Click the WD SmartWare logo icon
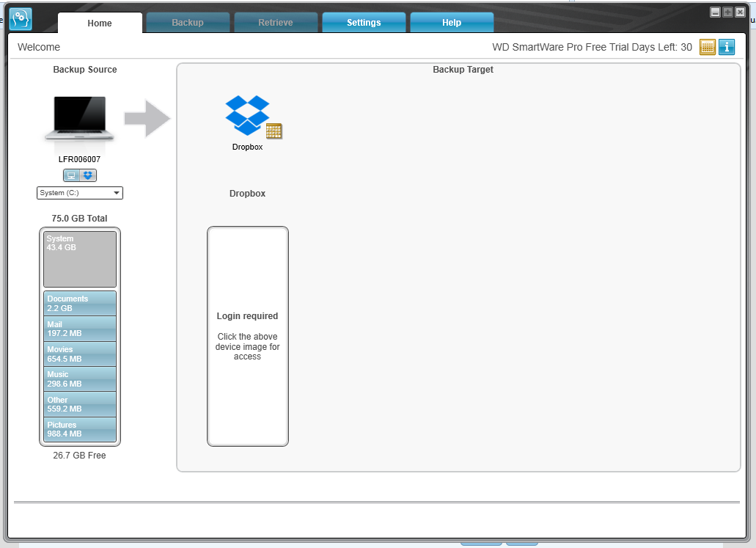Screen dimensions: 756x548 (x=21, y=19)
